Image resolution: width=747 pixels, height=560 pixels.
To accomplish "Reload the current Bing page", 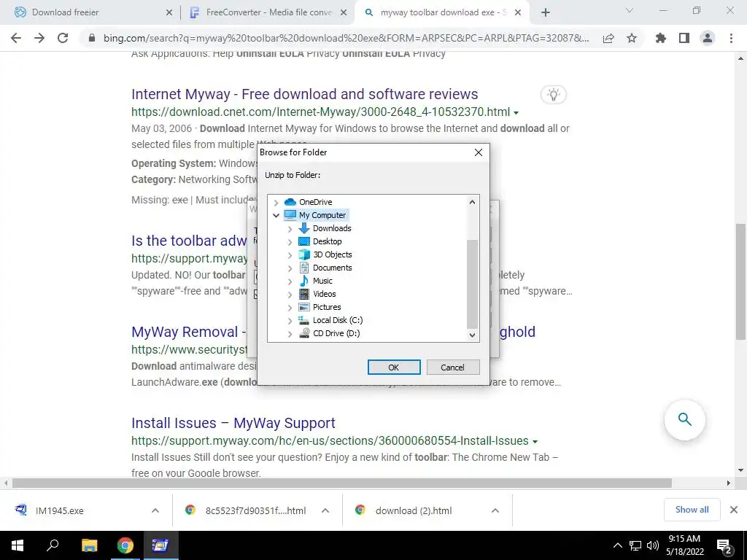I will point(63,38).
